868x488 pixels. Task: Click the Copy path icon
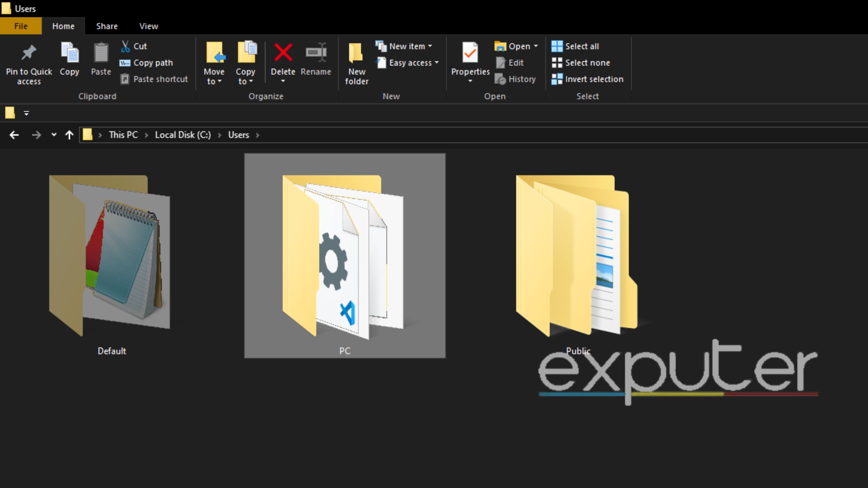coord(125,62)
